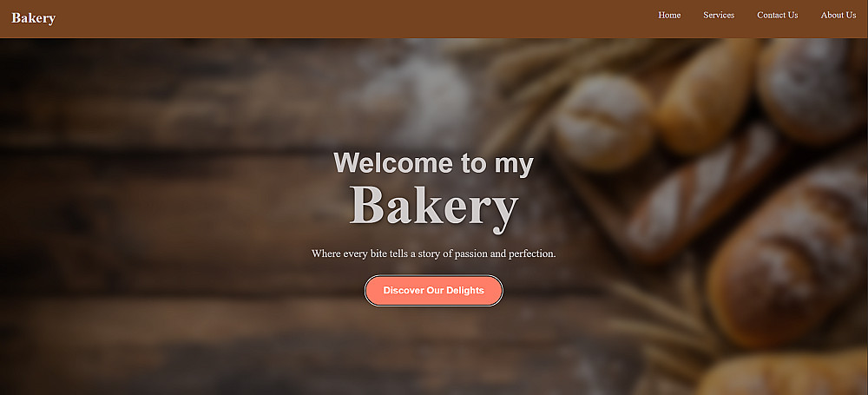Click the flour-dusted round loaf near the wheat
The height and width of the screenshot is (395, 868).
coord(603,122)
